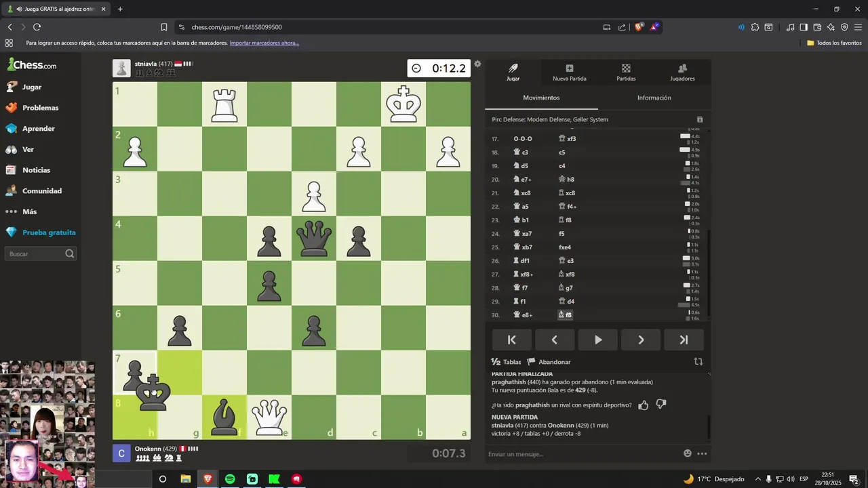Share this page icon in address bar
This screenshot has width=868, height=488.
622,27
